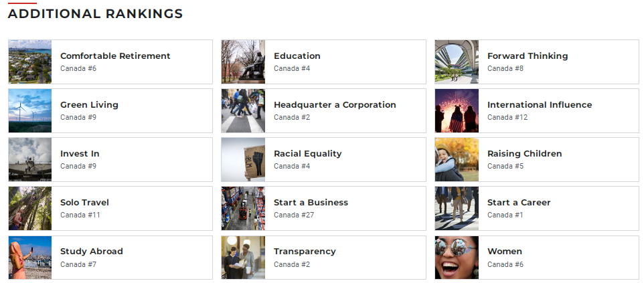View the Solo Travel ranking title

click(x=84, y=203)
